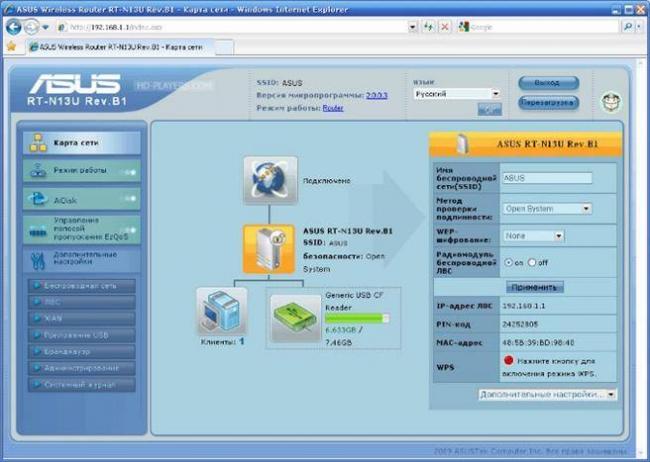Click the search magnifier icon
This screenshot has width=650, height=462.
coord(628,27)
